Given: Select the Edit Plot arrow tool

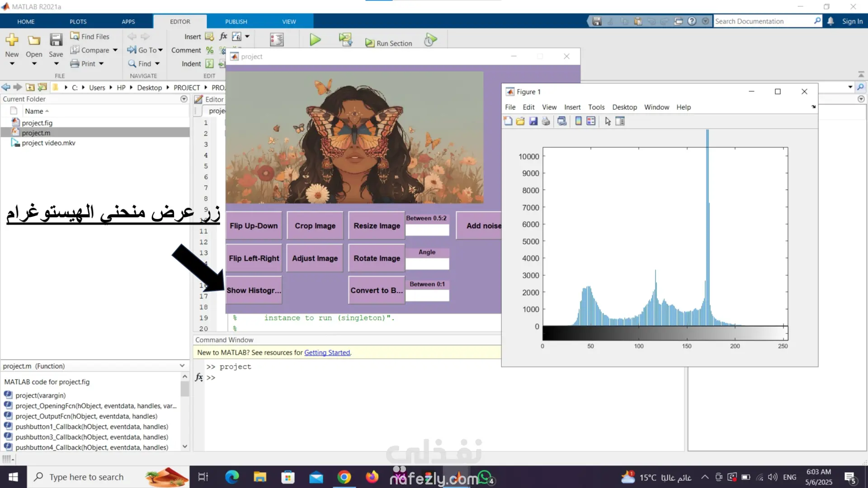Looking at the screenshot, I should click(608, 121).
